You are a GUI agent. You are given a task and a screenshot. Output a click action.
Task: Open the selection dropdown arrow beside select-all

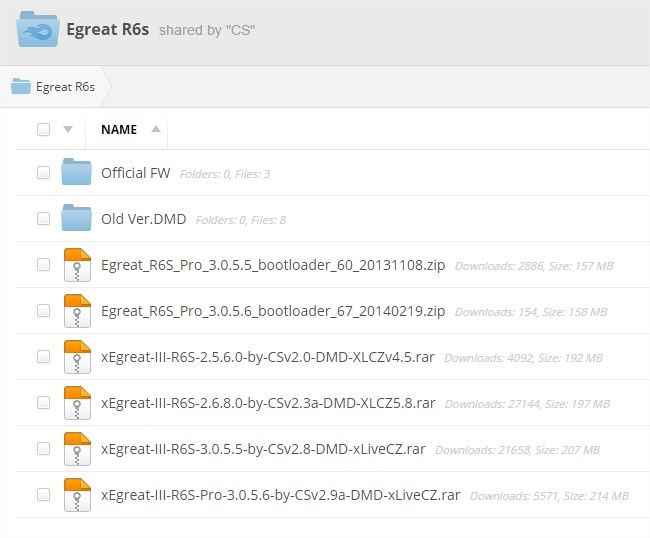[68, 129]
